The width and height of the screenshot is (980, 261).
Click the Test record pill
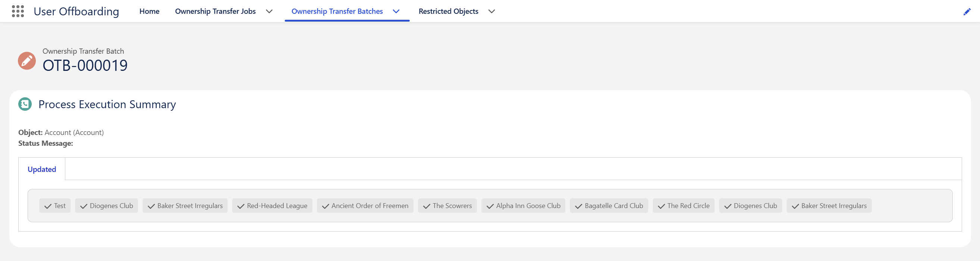tap(55, 206)
